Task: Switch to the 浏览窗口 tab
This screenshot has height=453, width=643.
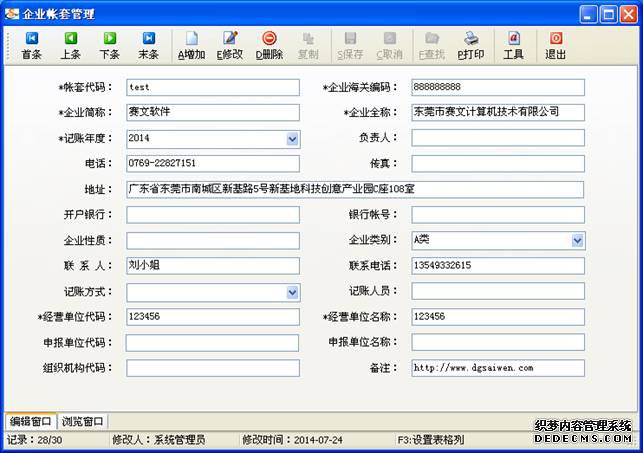Action: tap(83, 421)
